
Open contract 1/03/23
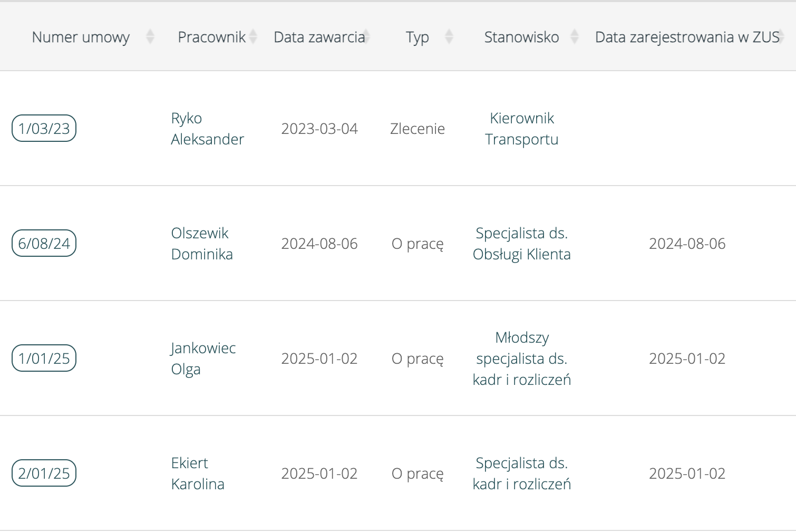tap(44, 128)
